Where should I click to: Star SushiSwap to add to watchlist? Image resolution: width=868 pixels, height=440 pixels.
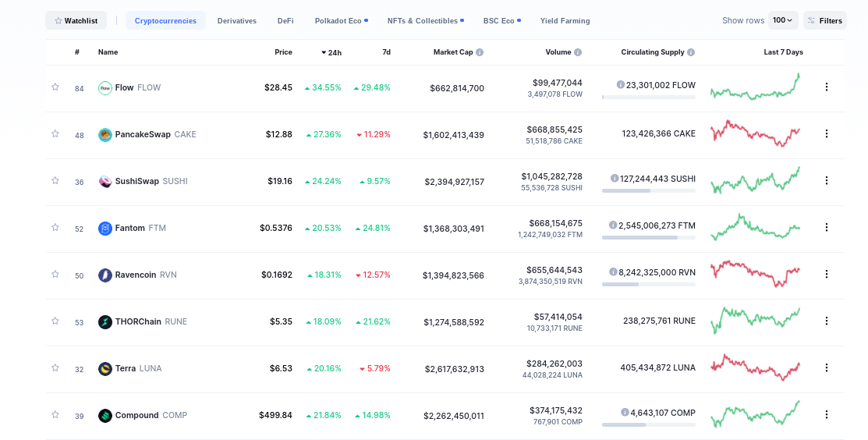[x=55, y=180]
